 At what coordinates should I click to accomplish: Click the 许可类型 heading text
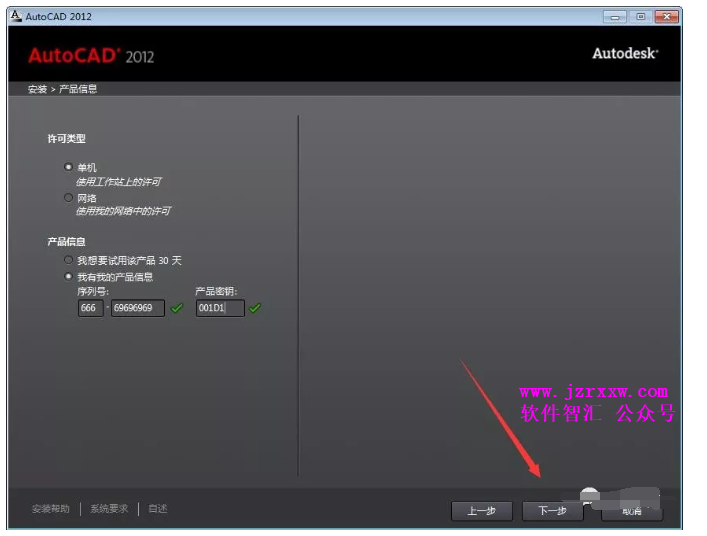click(x=67, y=138)
